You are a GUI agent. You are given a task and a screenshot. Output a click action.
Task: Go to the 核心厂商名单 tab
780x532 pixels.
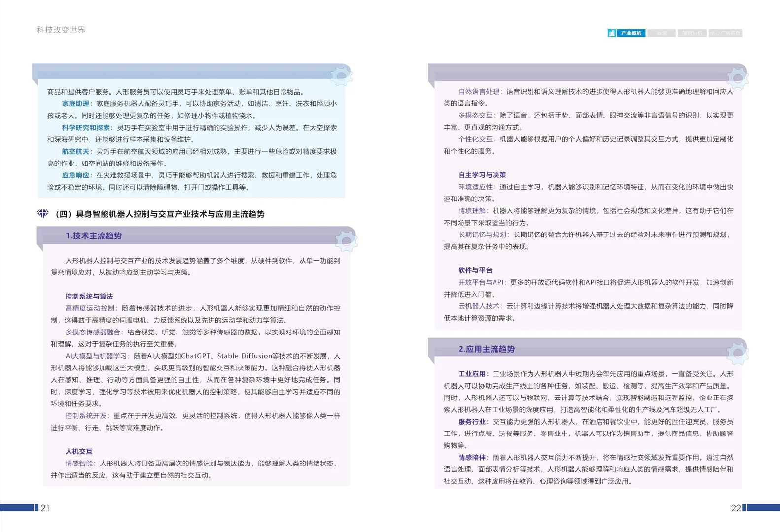pos(725,33)
